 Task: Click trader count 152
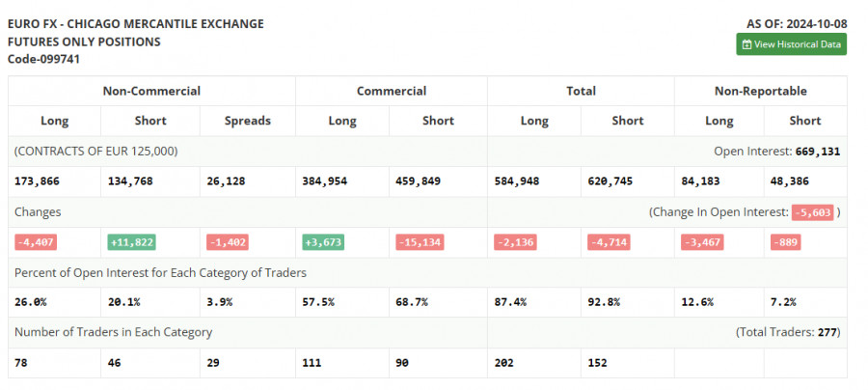click(597, 363)
